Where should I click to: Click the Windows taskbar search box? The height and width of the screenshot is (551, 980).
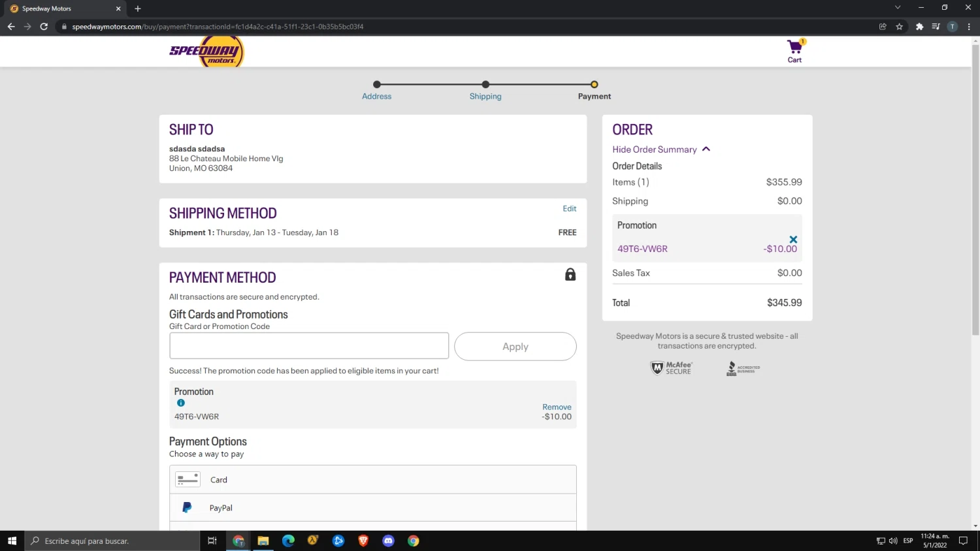(x=112, y=541)
